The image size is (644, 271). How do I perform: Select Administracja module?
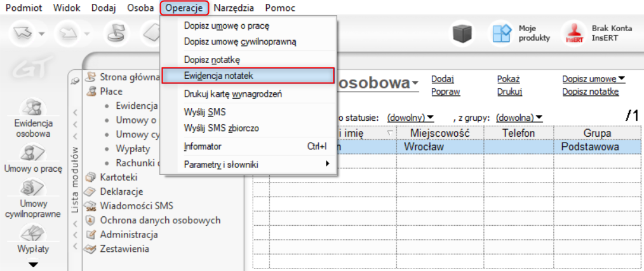129,234
